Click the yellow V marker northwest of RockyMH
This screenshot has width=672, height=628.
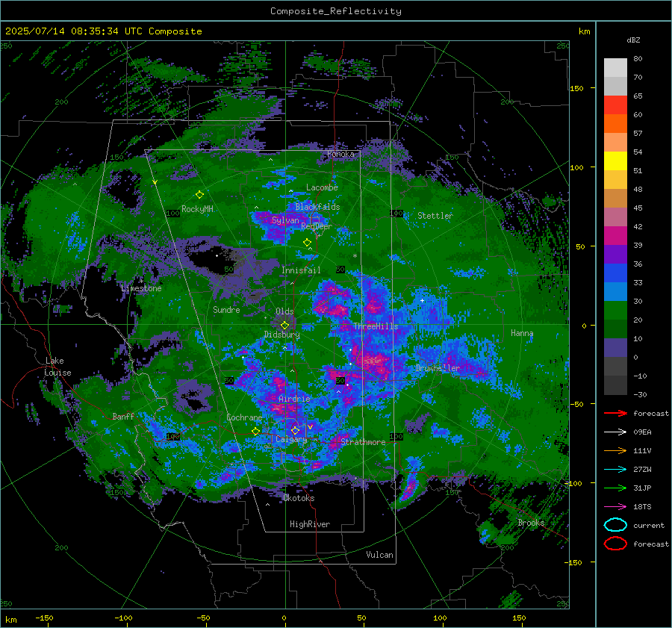tap(155, 183)
